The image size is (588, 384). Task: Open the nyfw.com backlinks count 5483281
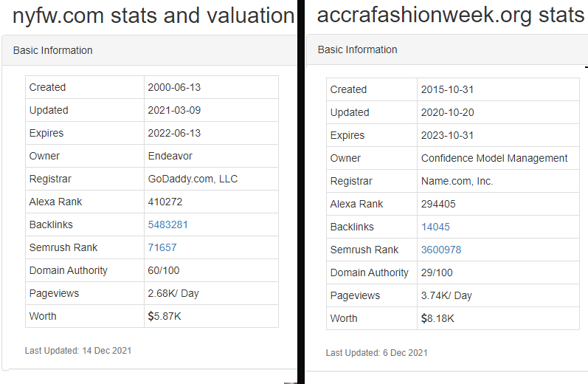point(167,224)
